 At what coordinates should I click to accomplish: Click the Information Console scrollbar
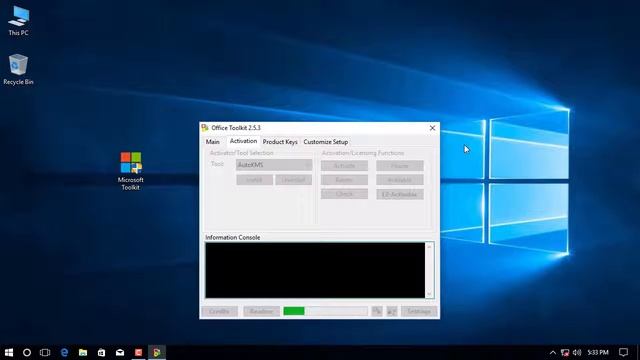point(429,270)
